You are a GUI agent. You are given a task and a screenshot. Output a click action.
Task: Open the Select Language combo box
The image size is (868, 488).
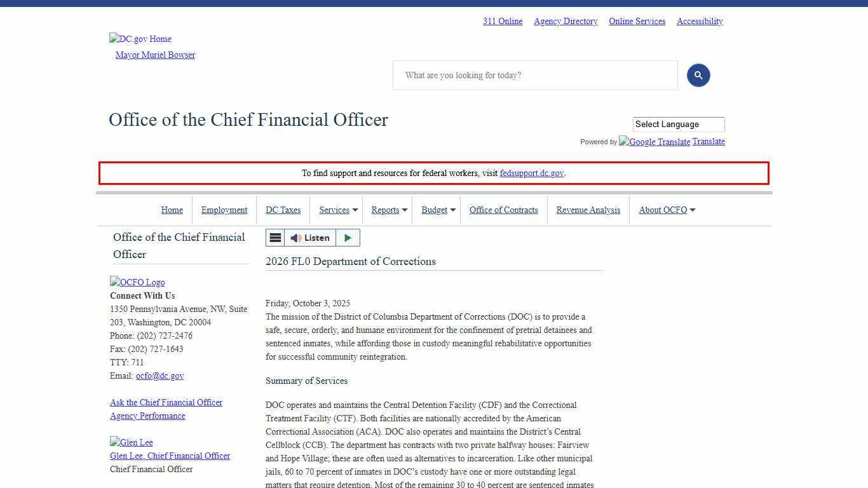pyautogui.click(x=678, y=125)
